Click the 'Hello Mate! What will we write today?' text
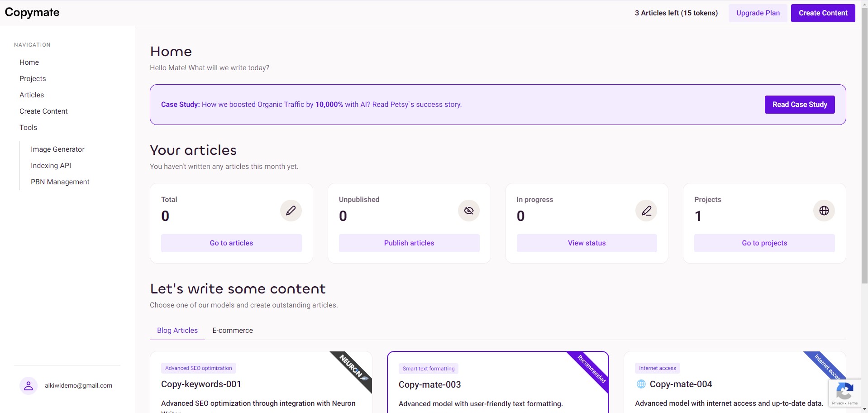The width and height of the screenshot is (868, 413). 210,68
